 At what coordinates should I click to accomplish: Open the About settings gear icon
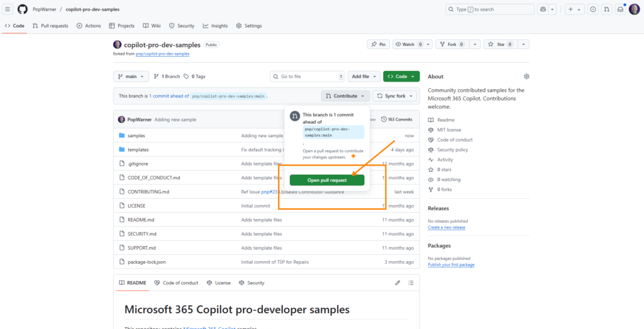click(x=526, y=76)
